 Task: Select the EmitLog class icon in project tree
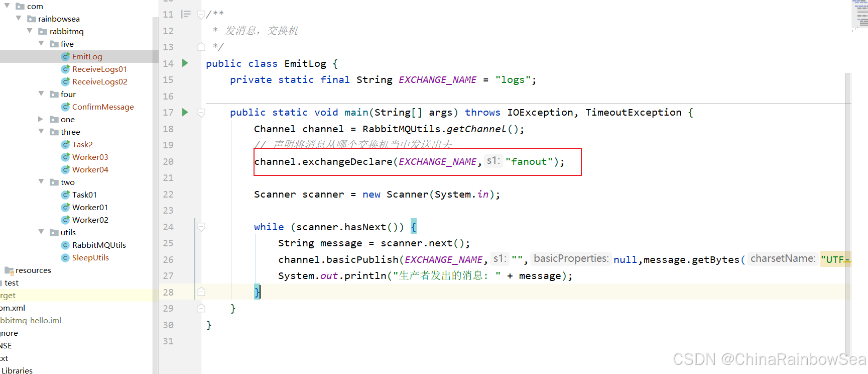tap(66, 56)
